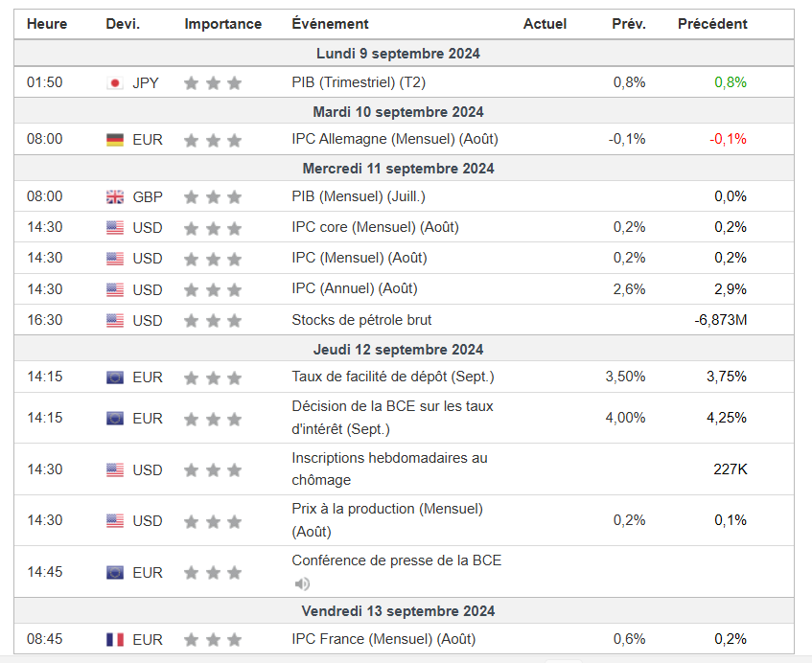Click EU flag in Taux de facilité de dépôt row
Screen dimensions: 812x663
(x=115, y=377)
